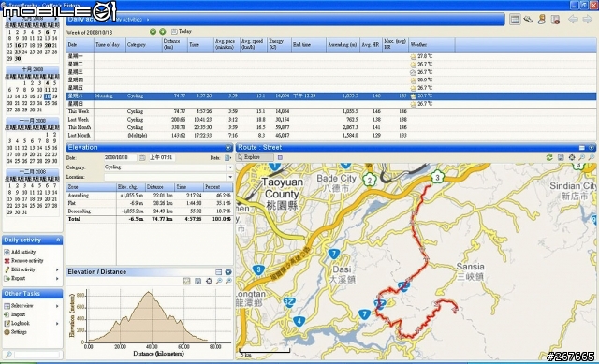This screenshot has width=599, height=364.
Task: Select the Descending zone row
Action: point(150,211)
